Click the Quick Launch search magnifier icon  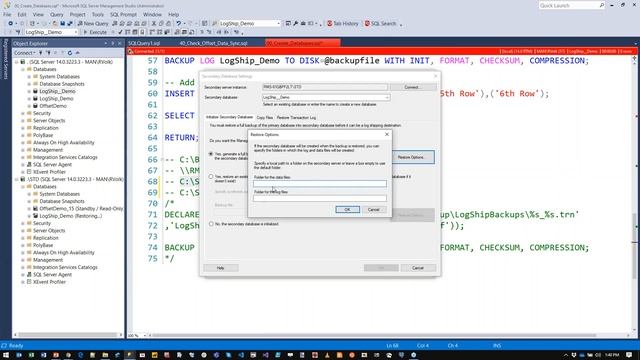point(602,6)
